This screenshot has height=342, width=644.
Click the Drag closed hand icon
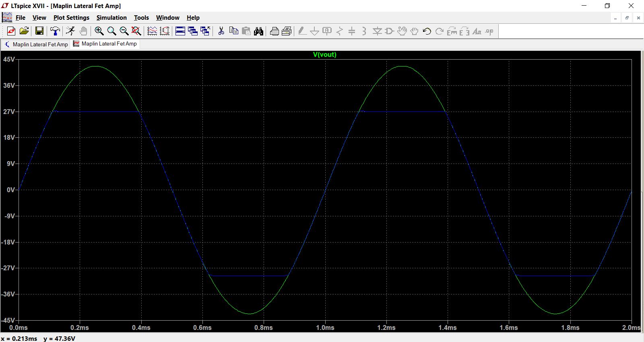[x=414, y=31]
